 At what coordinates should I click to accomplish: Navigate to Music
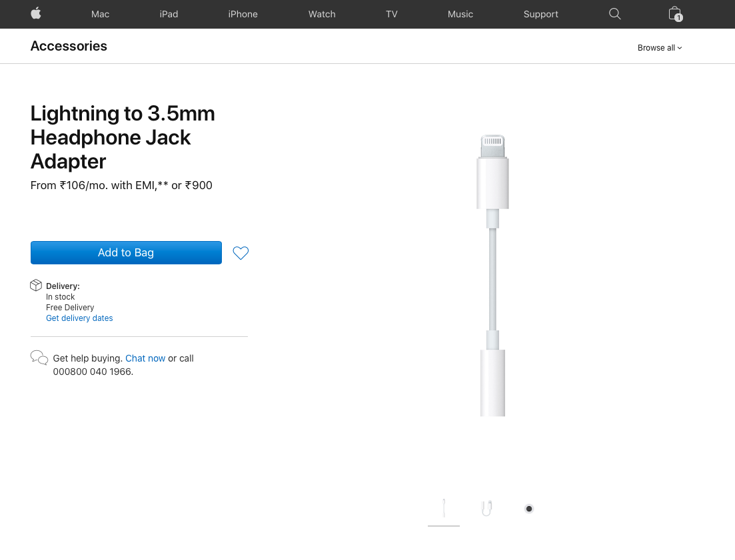pos(460,14)
